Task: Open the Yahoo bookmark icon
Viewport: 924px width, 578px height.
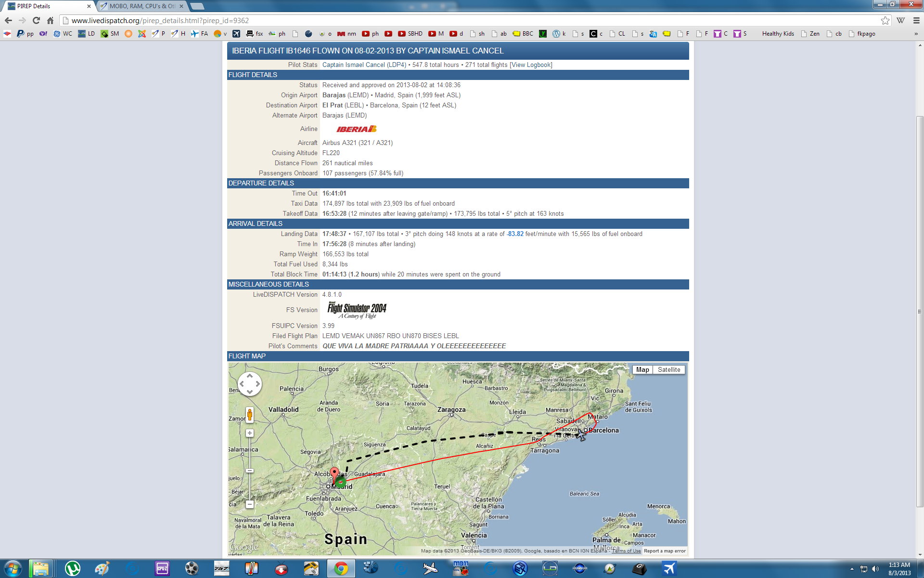Action: pyautogui.click(x=43, y=34)
